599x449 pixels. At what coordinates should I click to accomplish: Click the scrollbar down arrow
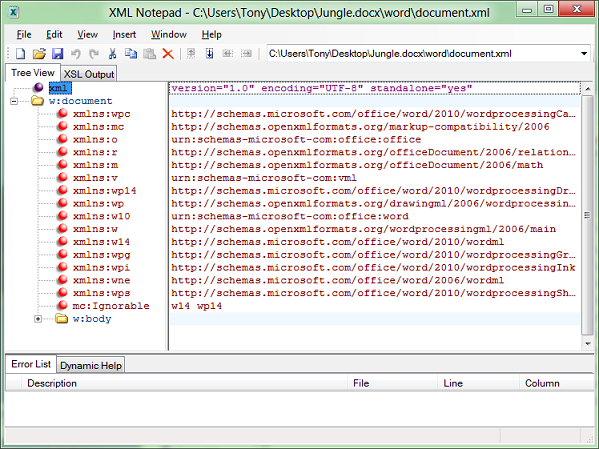tap(588, 344)
